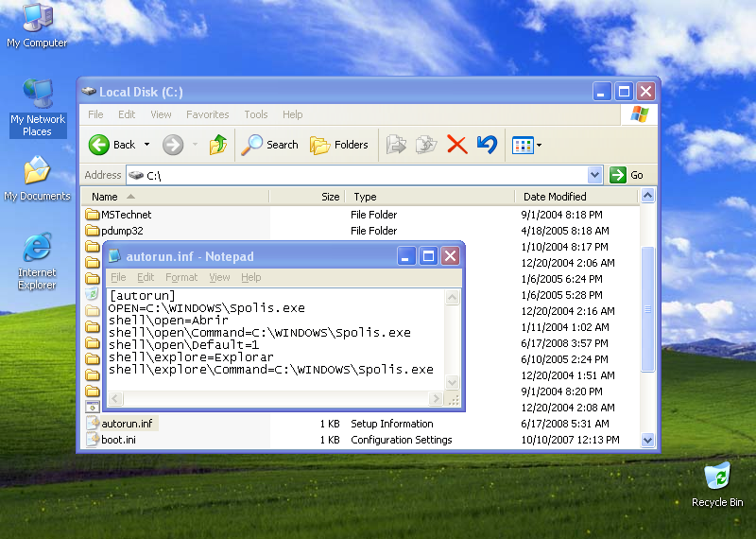Minimize the Notepad window
756x539 pixels.
click(x=406, y=255)
